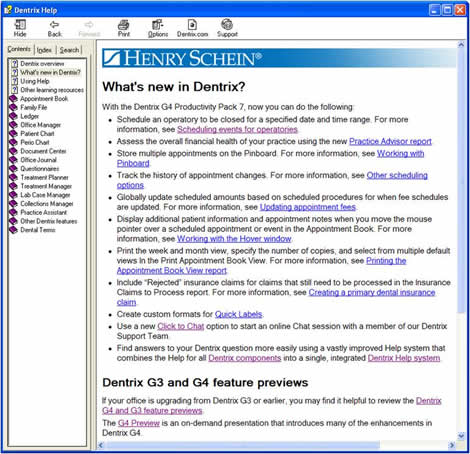Screen dimensions: 470x454
Task: Click the book icon beside Practice Assistant
Action: click(x=13, y=212)
